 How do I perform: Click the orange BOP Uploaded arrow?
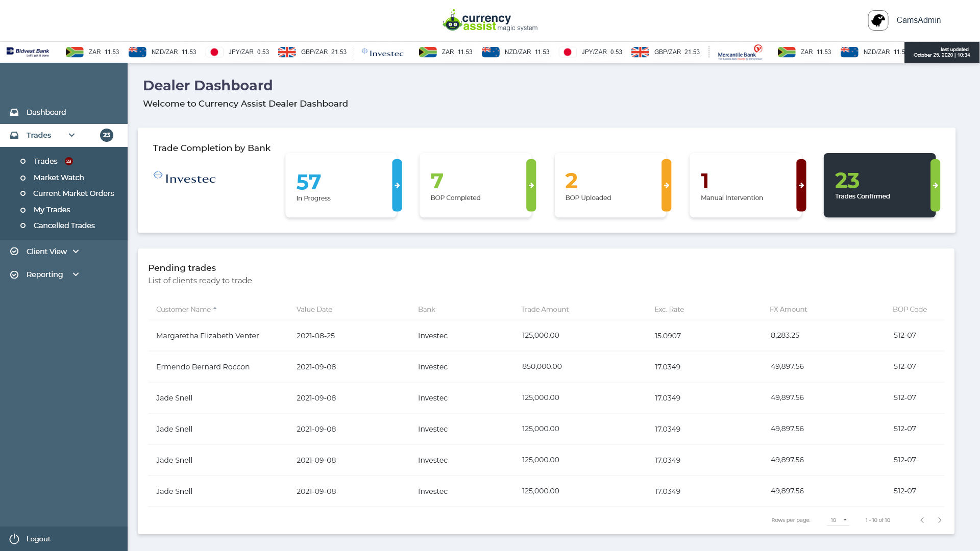(667, 185)
